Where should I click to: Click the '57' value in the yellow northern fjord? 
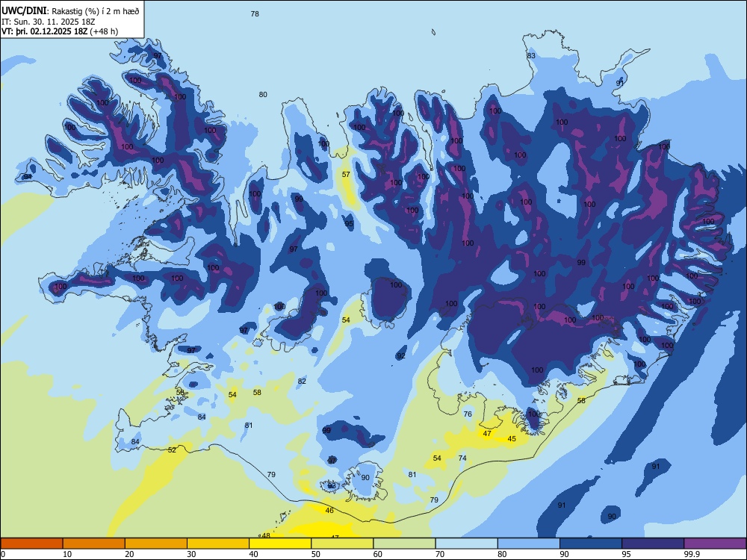click(346, 174)
